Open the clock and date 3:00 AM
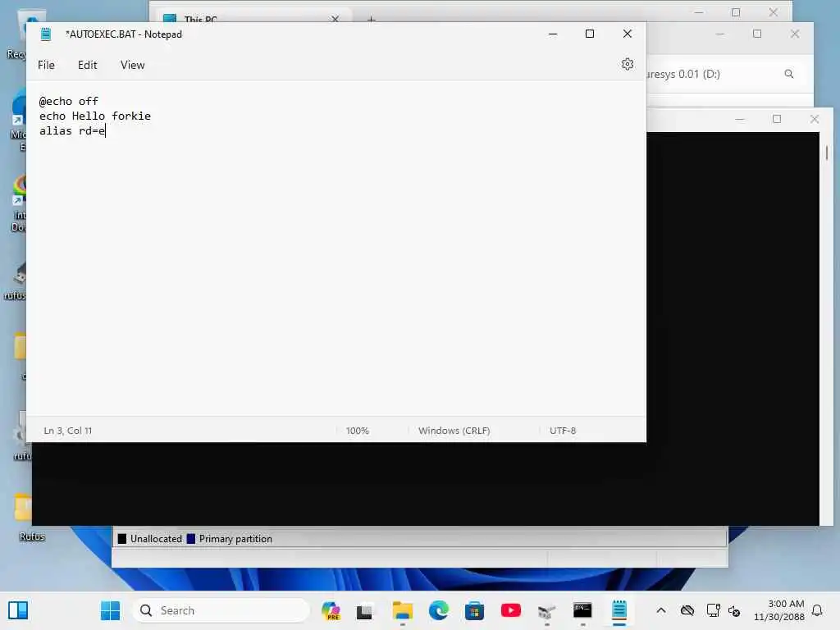This screenshot has width=840, height=630. (779, 610)
